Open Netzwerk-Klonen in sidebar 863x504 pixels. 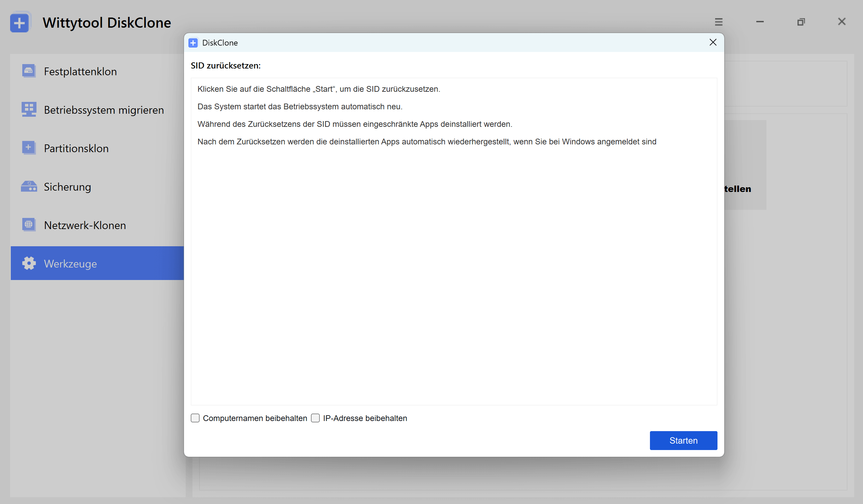98,225
